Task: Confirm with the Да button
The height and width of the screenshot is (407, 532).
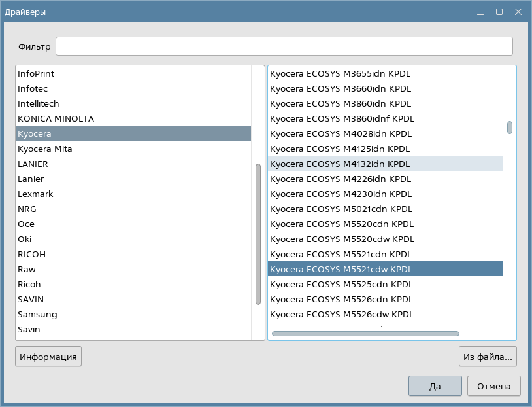Action: 435,386
